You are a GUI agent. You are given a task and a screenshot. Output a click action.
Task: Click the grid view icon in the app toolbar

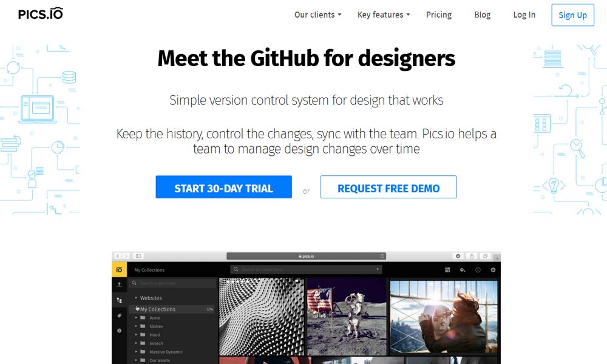[x=447, y=269]
